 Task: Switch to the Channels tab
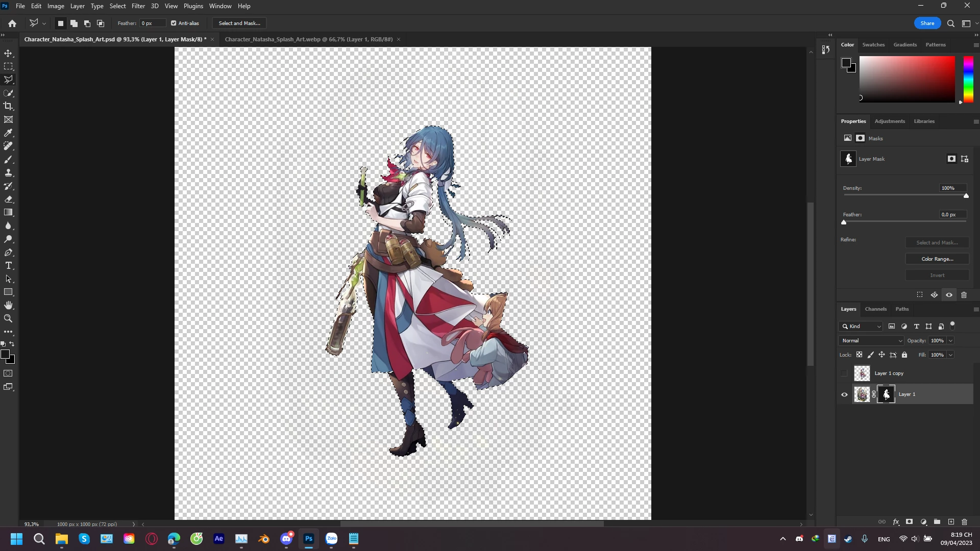(x=875, y=309)
